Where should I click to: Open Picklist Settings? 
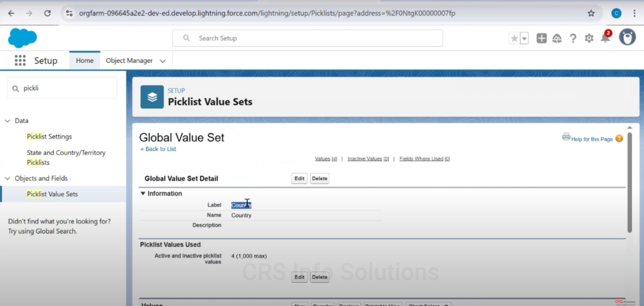click(49, 136)
